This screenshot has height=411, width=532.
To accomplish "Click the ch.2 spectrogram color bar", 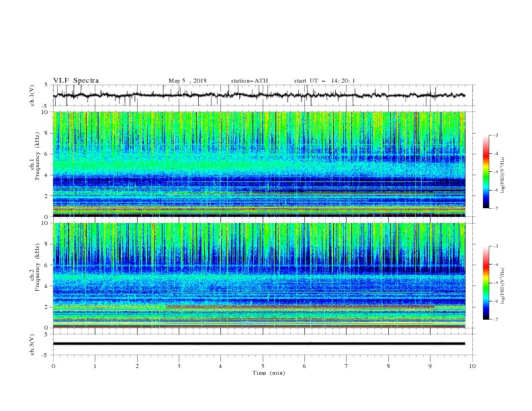I will pyautogui.click(x=486, y=283).
